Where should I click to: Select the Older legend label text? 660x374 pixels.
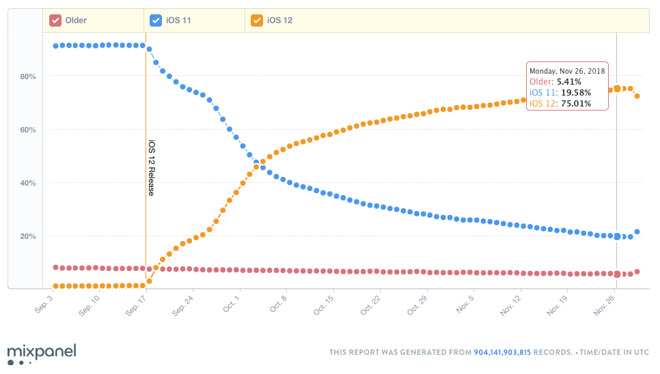76,20
